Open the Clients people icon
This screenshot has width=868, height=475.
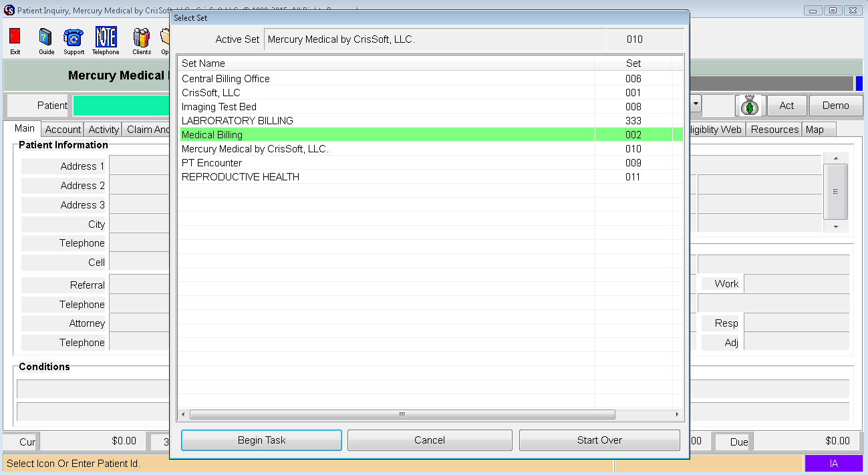click(x=141, y=37)
